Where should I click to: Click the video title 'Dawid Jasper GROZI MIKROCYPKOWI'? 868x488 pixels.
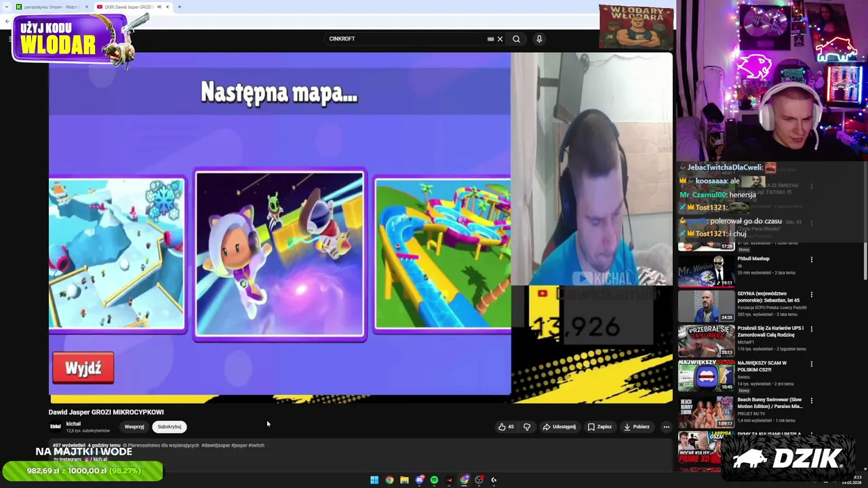pyautogui.click(x=106, y=412)
